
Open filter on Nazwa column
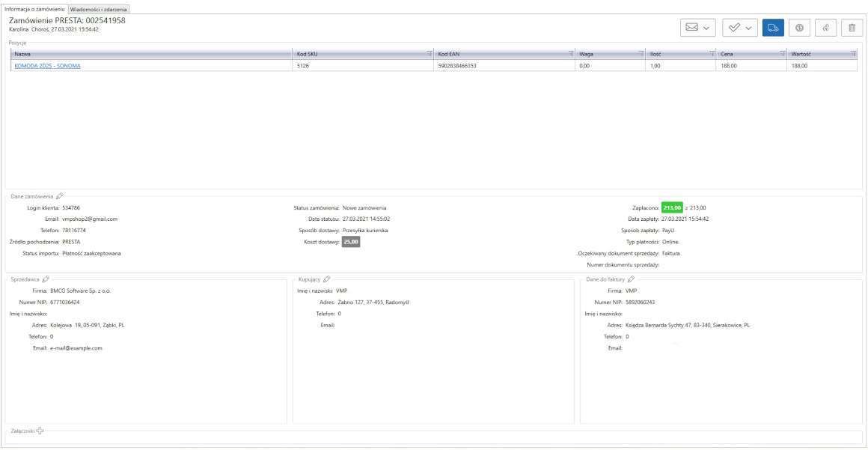pos(288,55)
